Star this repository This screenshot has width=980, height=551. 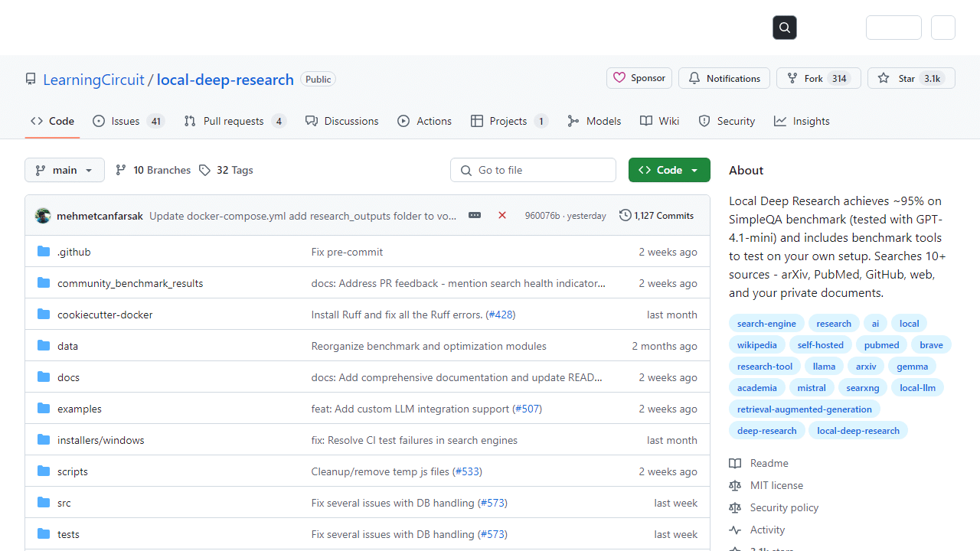point(911,78)
